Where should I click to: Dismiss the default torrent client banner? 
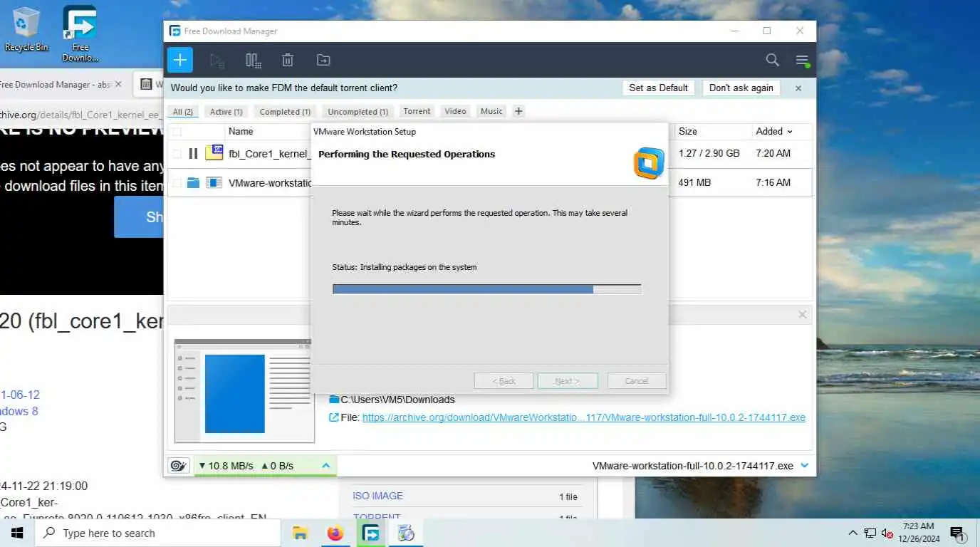[x=798, y=88]
